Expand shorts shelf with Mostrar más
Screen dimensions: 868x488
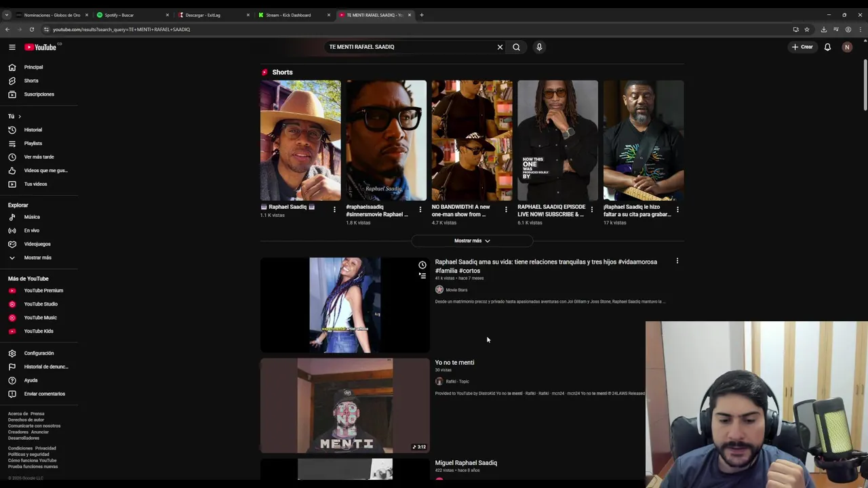coord(472,241)
